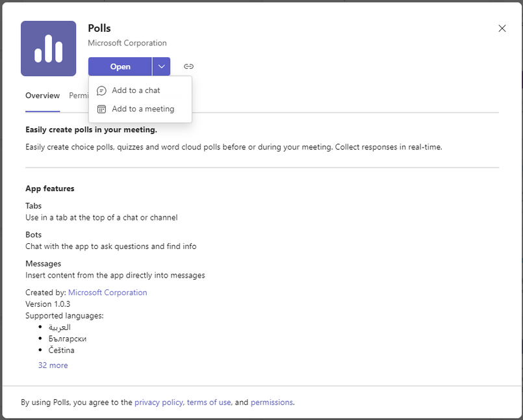View the terms of use link
Viewport: 523px width, 420px height.
click(x=209, y=402)
